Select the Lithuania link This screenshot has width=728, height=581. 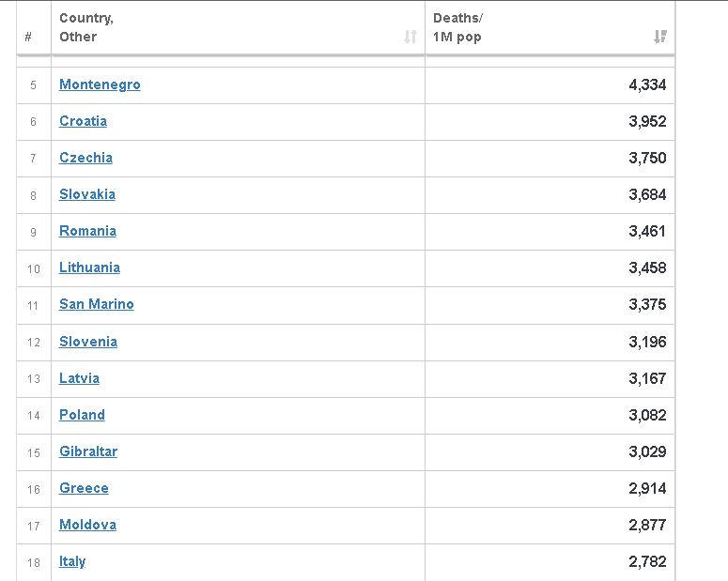click(89, 268)
